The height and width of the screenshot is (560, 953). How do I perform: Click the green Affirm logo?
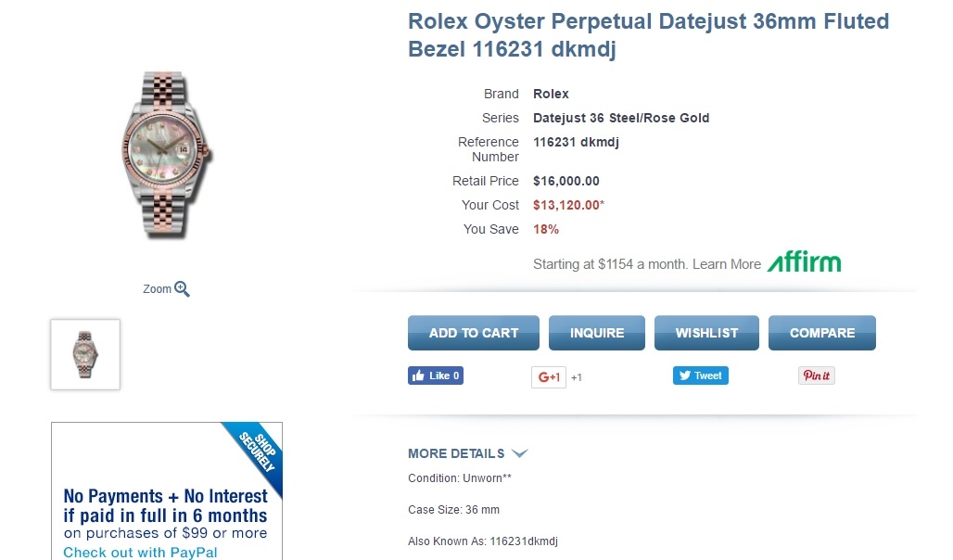tap(804, 262)
